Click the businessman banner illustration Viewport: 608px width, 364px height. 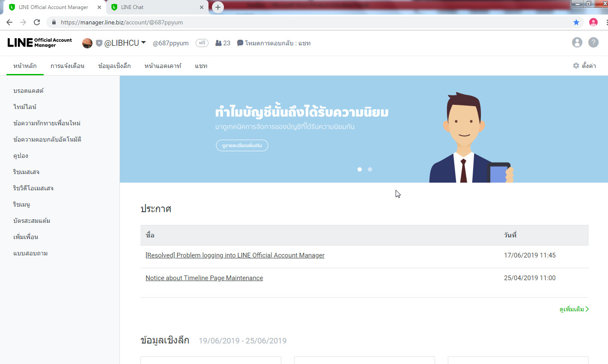(471, 138)
